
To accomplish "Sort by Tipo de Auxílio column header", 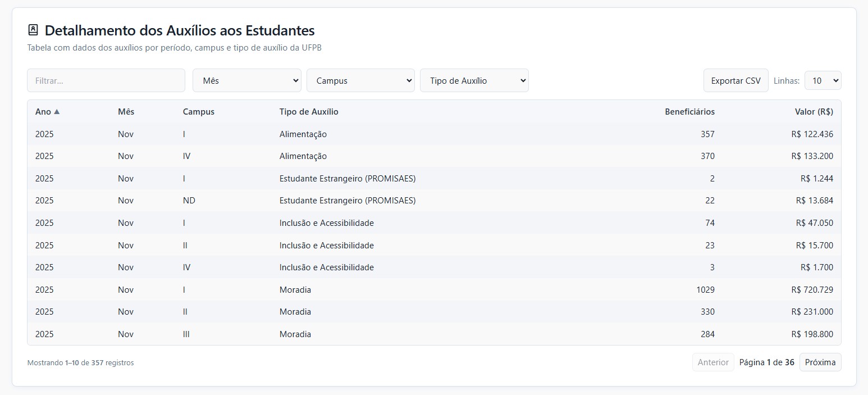I will click(308, 112).
